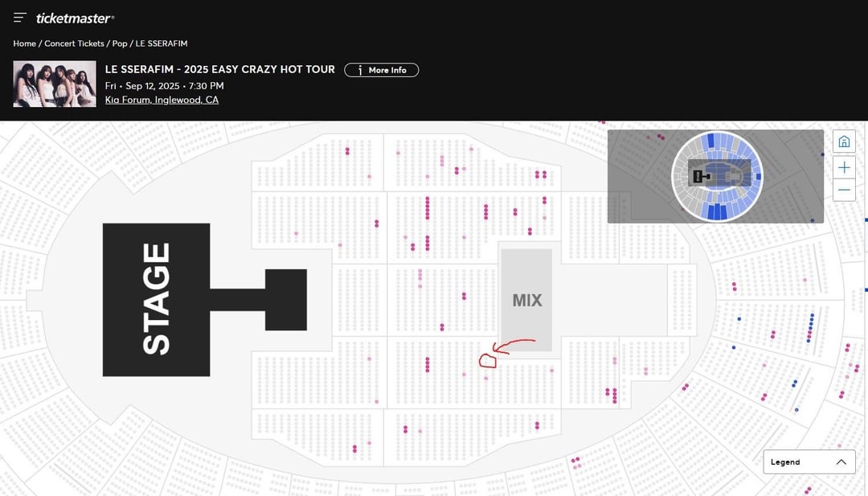The height and width of the screenshot is (496, 868).
Task: Click the Legend chevron arrow
Action: (841, 462)
